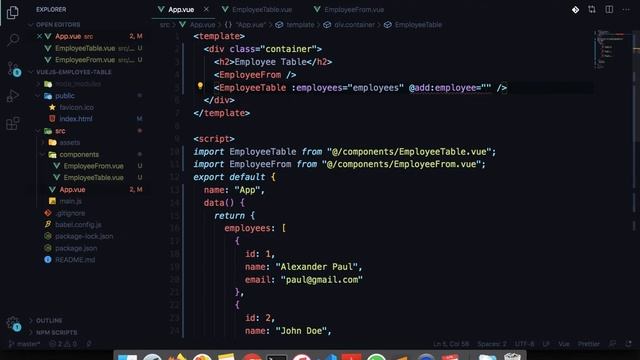The image size is (640, 360).
Task: Open the Extensions view
Action: [13, 123]
